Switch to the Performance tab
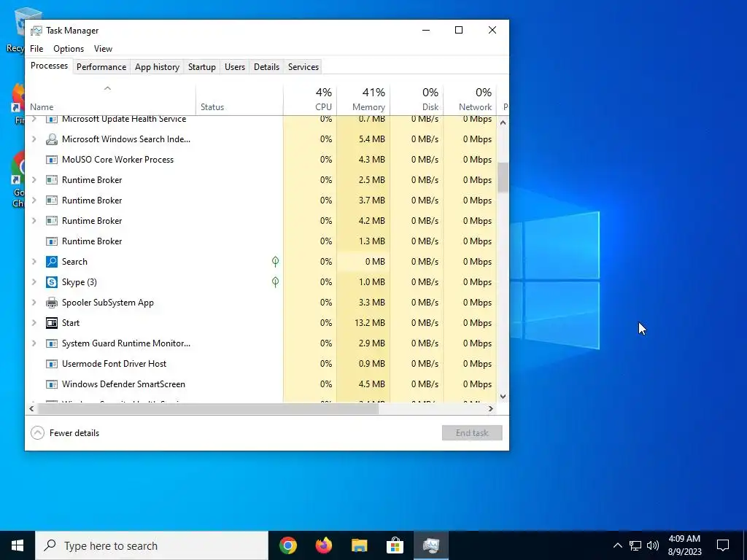 [101, 67]
